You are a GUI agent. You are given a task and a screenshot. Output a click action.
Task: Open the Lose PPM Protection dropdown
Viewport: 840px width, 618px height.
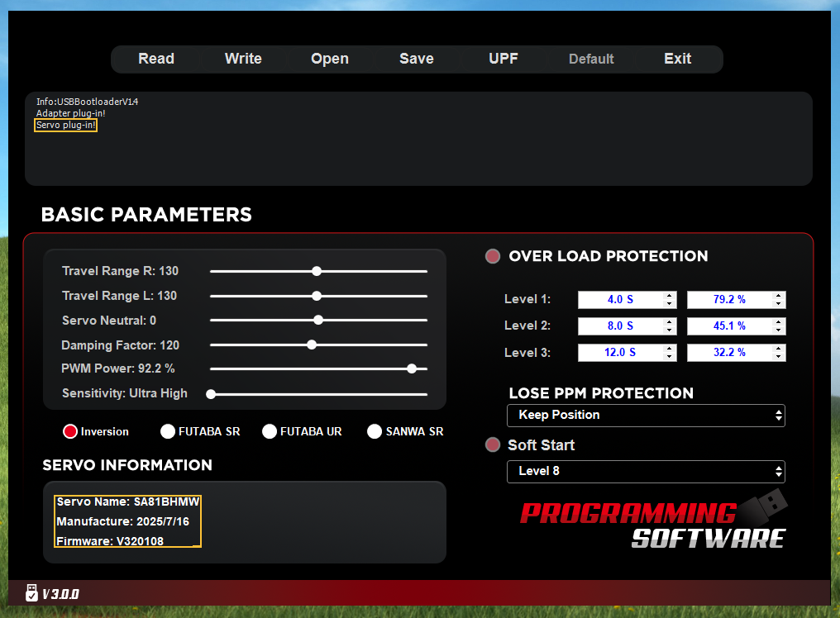[x=646, y=415]
